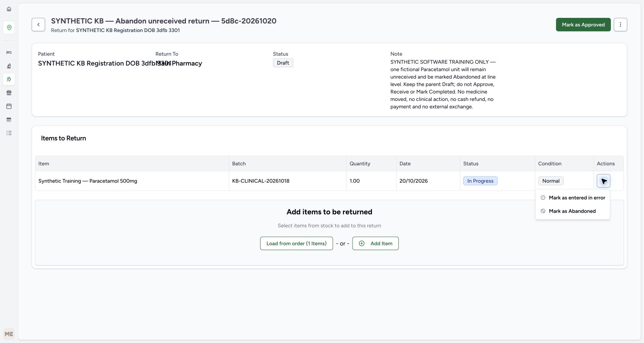Click the Return for SYNTHETIC KB Registration subtitle
This screenshot has width=644, height=343.
[116, 30]
